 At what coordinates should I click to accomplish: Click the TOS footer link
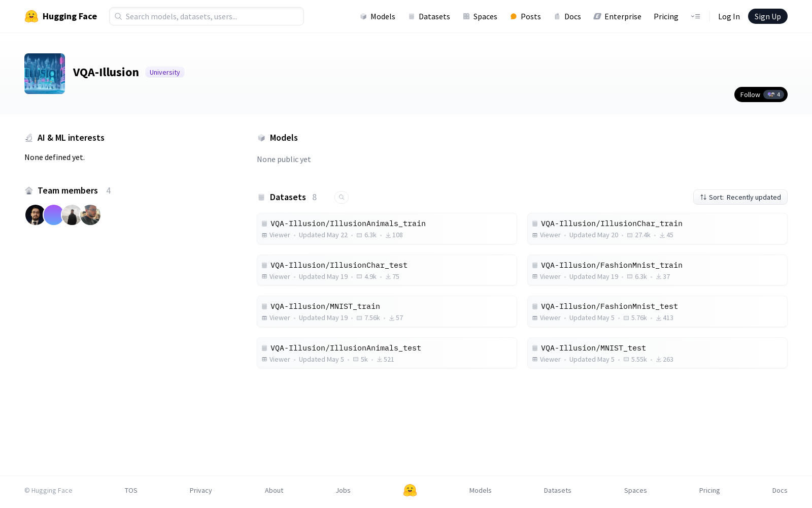click(131, 490)
